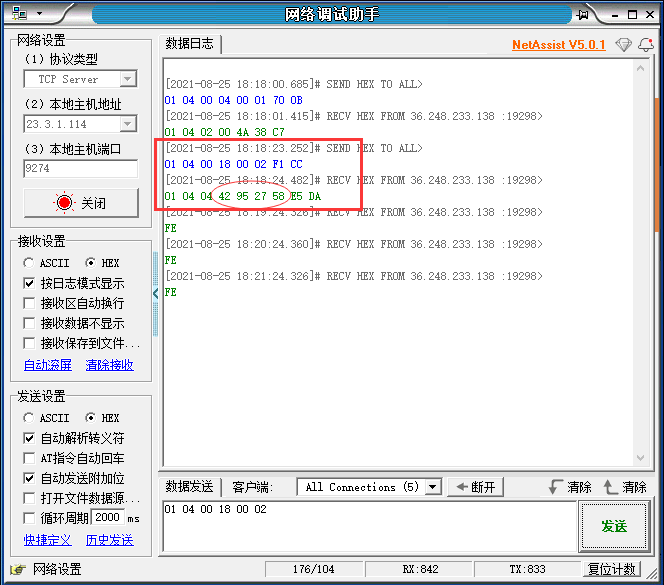
Task: Click the hand icon in status bar
Action: [17, 569]
